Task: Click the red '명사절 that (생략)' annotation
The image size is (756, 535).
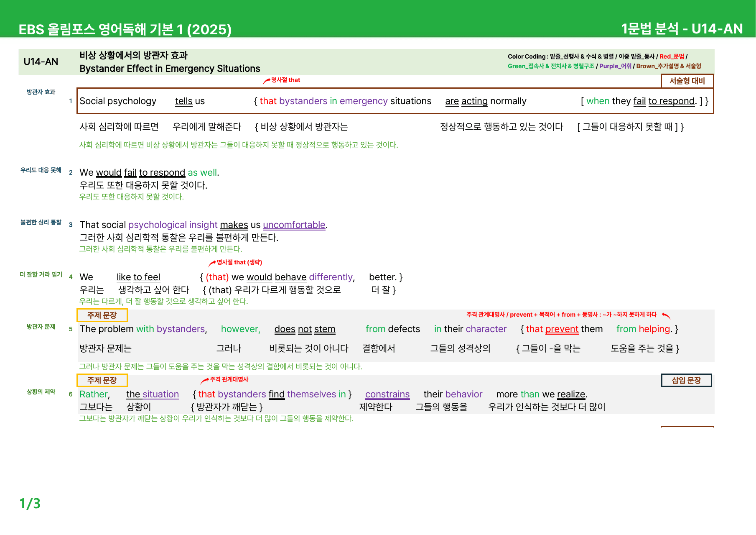Action: click(239, 262)
